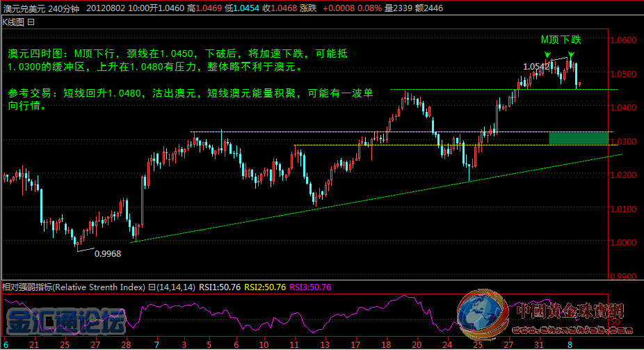This screenshot has width=644, height=350.
Task: Click the 1.0542 high price label
Action: coord(534,67)
